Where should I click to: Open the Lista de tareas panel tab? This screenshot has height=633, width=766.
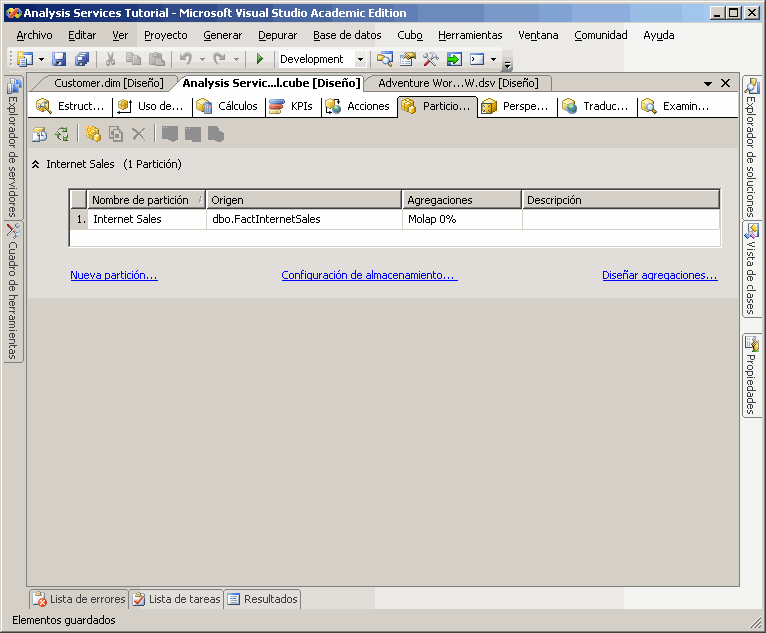tap(177, 599)
